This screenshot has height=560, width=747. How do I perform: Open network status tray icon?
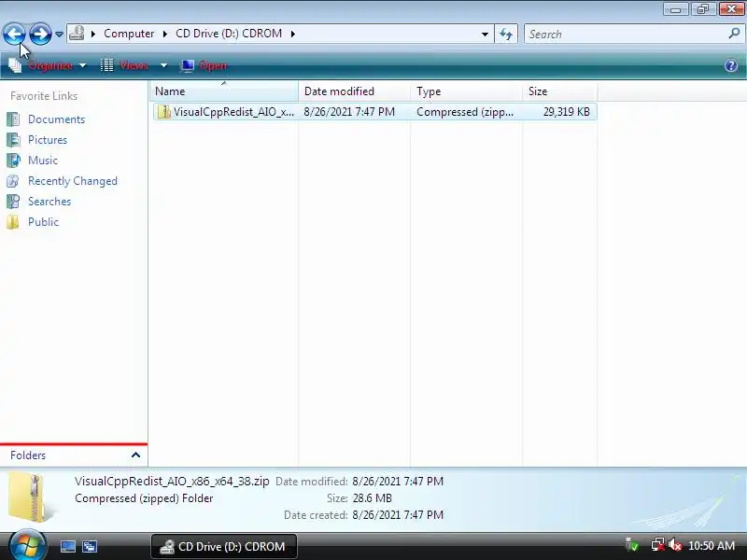pos(658,545)
